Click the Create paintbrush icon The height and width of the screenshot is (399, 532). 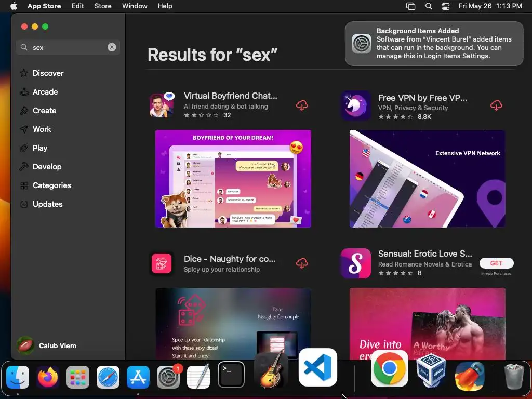(24, 110)
